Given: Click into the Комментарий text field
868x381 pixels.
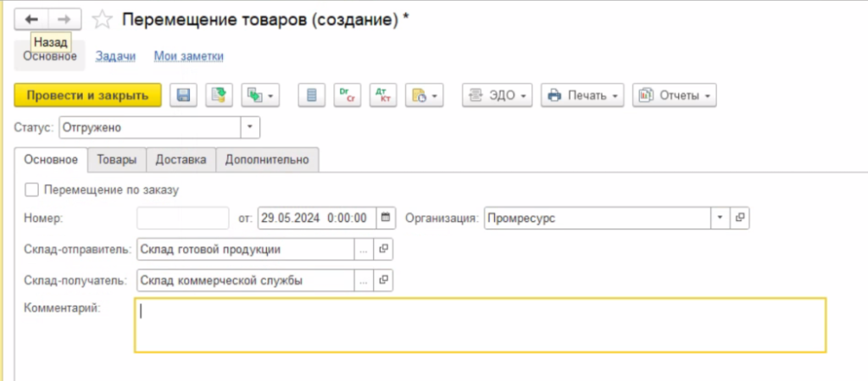Looking at the screenshot, I should [x=479, y=324].
